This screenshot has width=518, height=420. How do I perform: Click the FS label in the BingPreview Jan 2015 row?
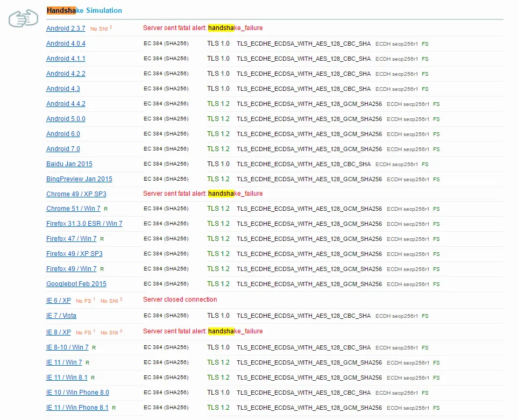tap(436, 179)
